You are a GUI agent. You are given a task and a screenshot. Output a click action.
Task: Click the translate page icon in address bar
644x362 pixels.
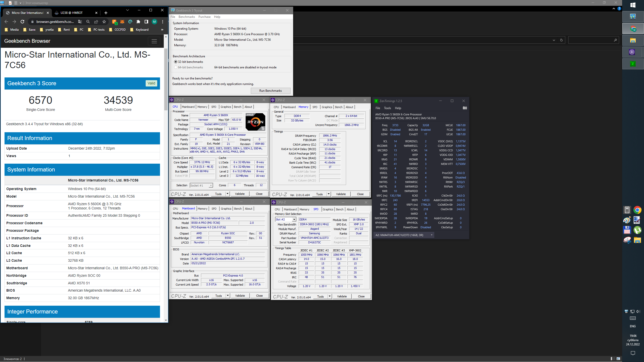(x=80, y=22)
